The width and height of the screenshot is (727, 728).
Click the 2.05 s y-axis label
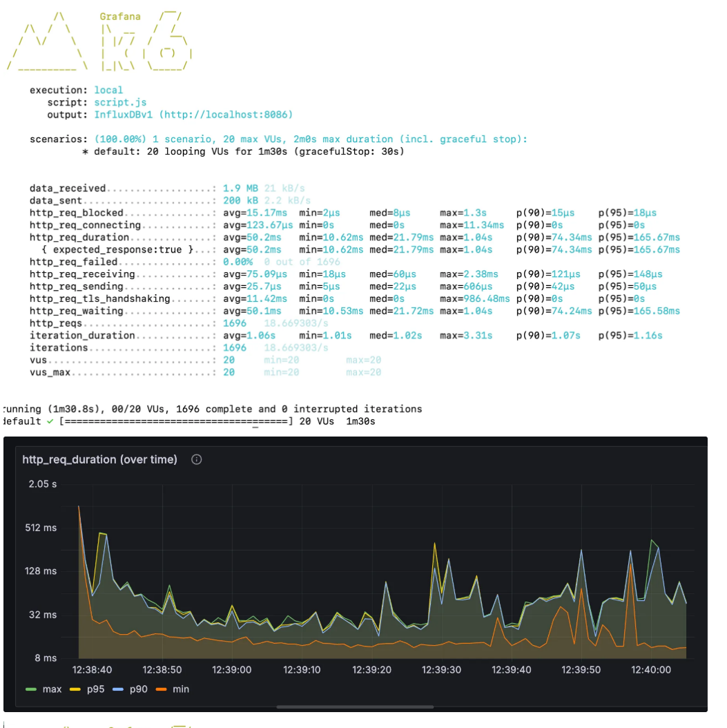coord(43,483)
